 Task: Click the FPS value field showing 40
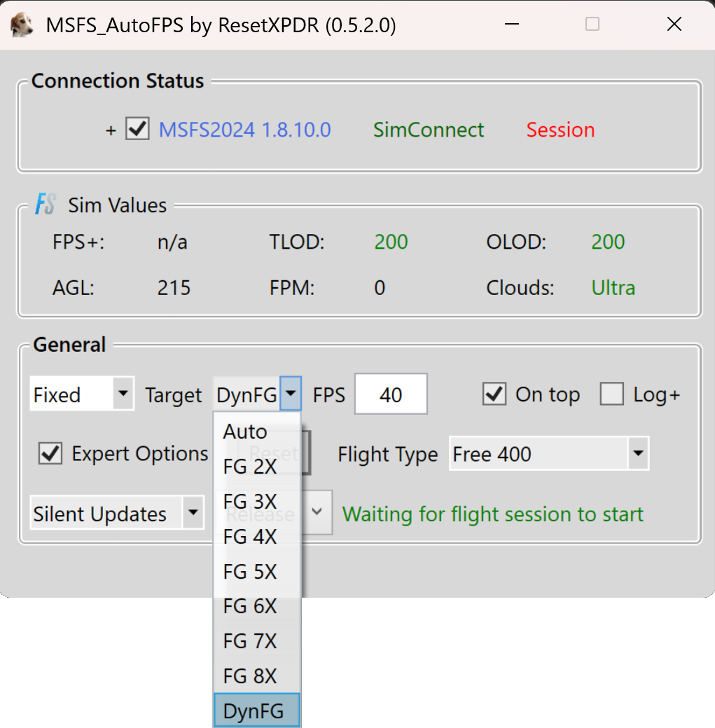pos(391,394)
